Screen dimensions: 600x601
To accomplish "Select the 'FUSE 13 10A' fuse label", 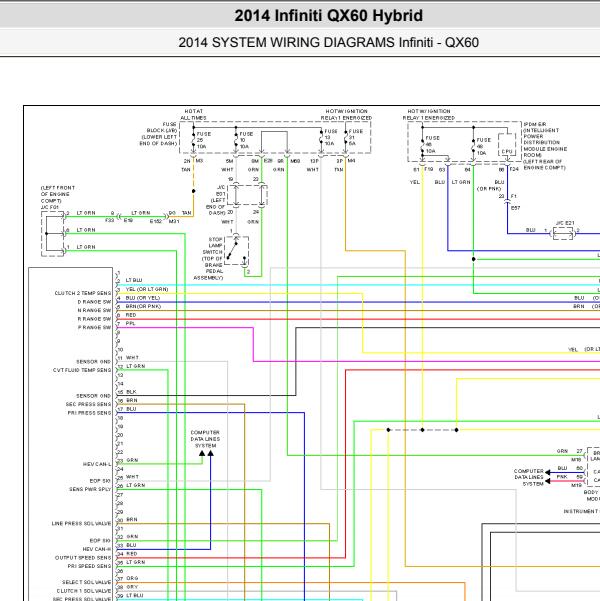I will [x=331, y=137].
